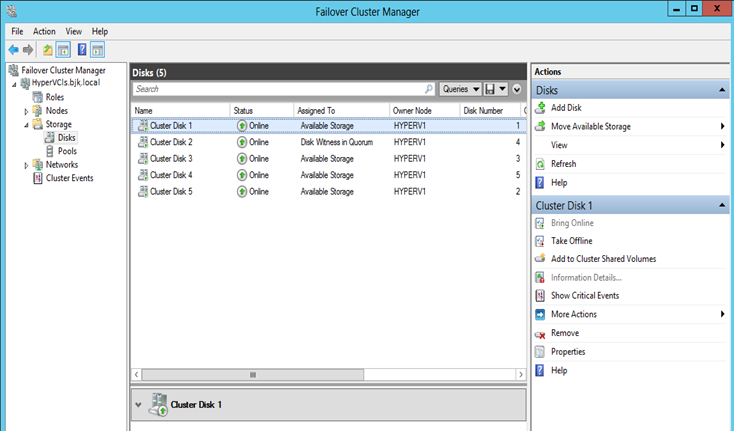Click the Failover Cluster Manager root icon
This screenshot has width=734, height=431.
[13, 70]
